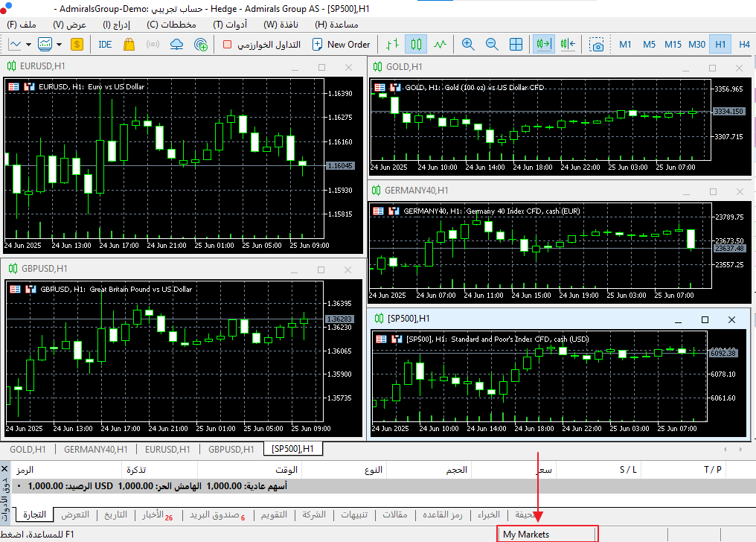Click the globe with plus icon
The width and height of the screenshot is (756, 542).
coord(201,45)
